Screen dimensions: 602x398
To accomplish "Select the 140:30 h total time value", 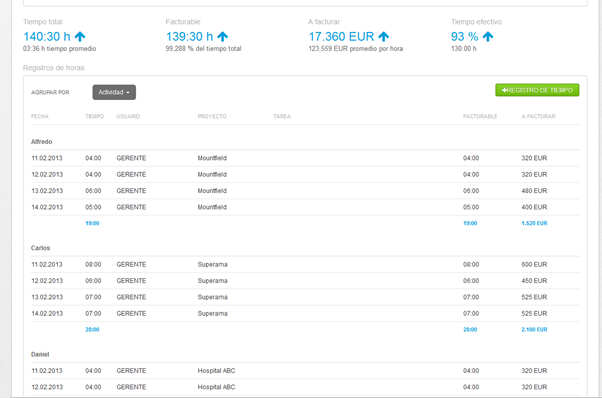I will click(47, 36).
